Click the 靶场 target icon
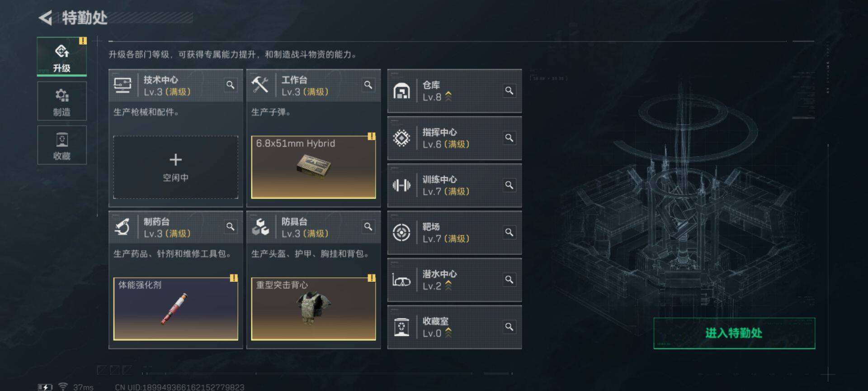The height and width of the screenshot is (391, 868). click(401, 233)
